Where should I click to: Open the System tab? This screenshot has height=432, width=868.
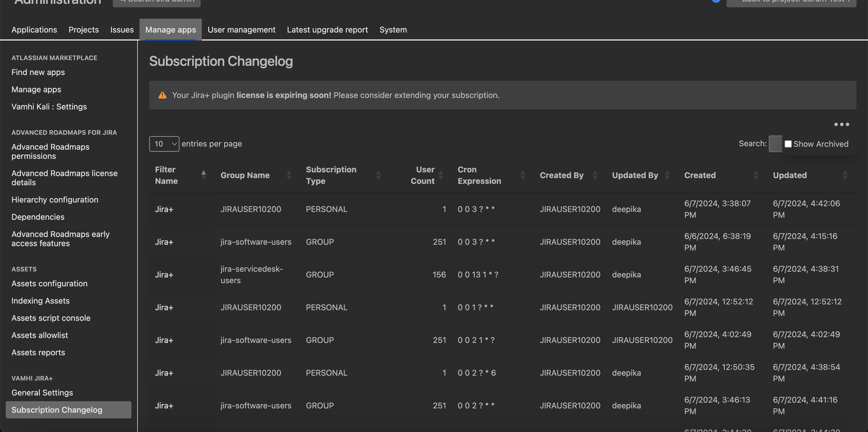pos(393,30)
